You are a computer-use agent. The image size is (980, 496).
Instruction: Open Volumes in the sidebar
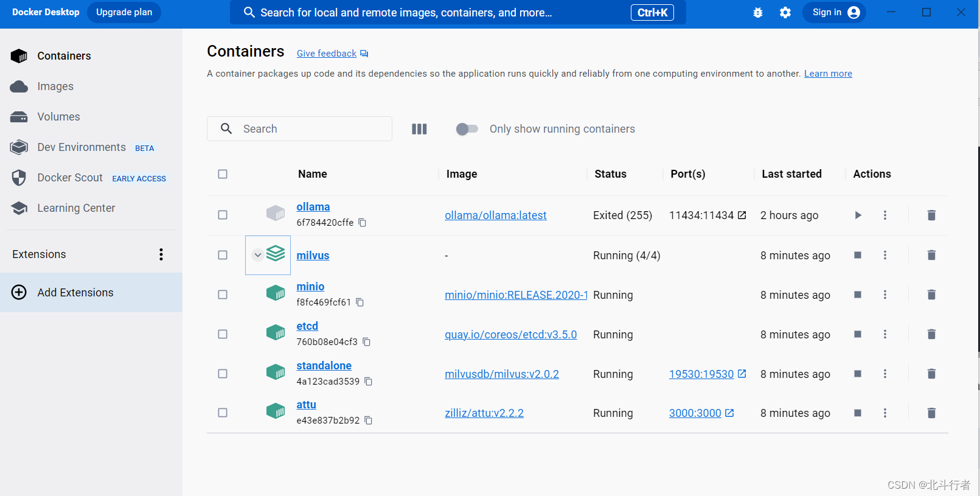tap(91, 117)
